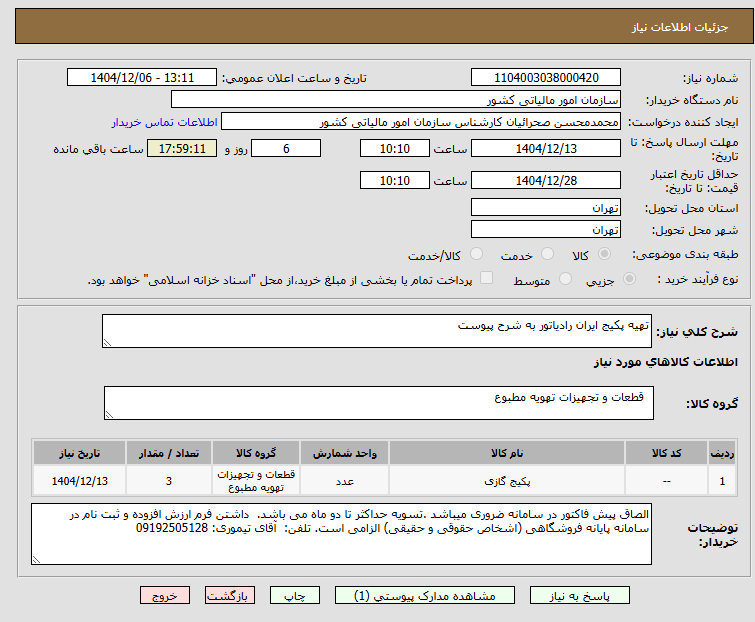The width and height of the screenshot is (755, 622).
Task: Select the کالا radio button
Action: point(604,254)
